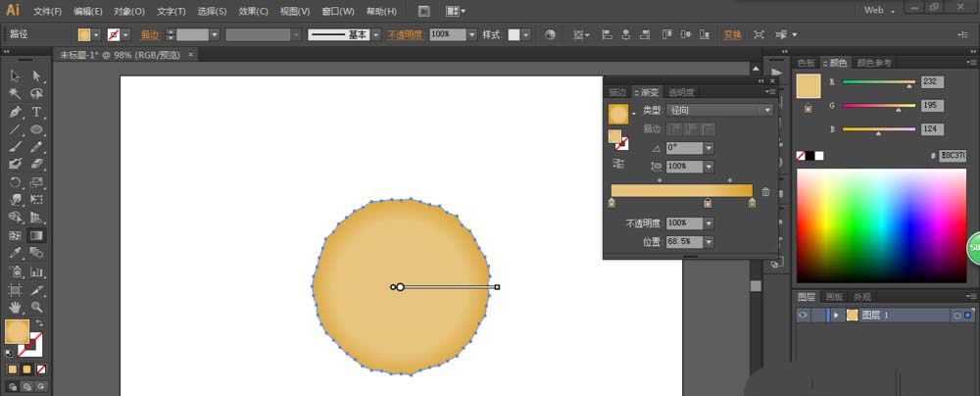Click target circle of 图层 1
The height and width of the screenshot is (396, 980).
point(956,316)
